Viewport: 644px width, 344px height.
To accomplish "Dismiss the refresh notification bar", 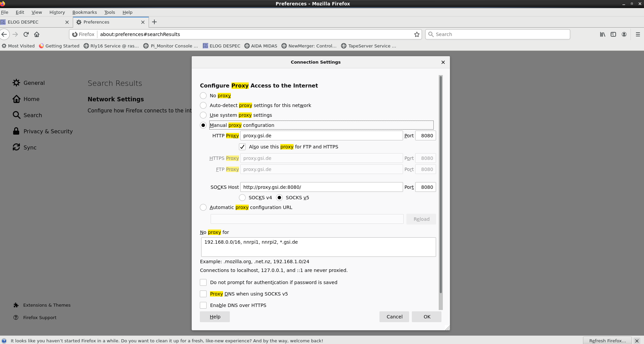I will 637,341.
